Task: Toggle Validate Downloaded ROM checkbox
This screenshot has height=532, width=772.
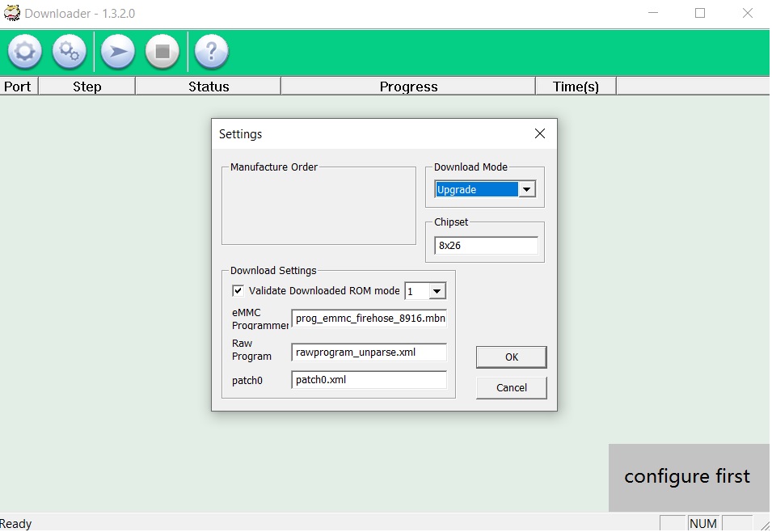Action: tap(238, 290)
